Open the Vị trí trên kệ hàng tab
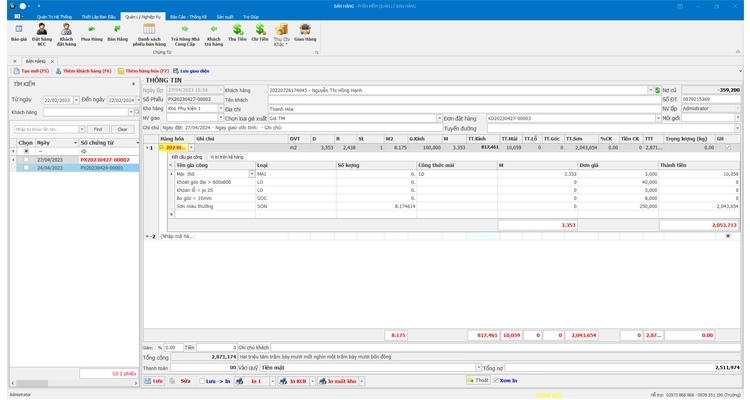Screen dimensions: 750x400 (227, 157)
